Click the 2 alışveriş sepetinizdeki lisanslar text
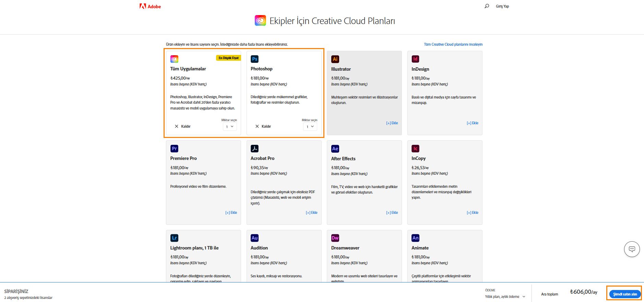 pyautogui.click(x=28, y=298)
